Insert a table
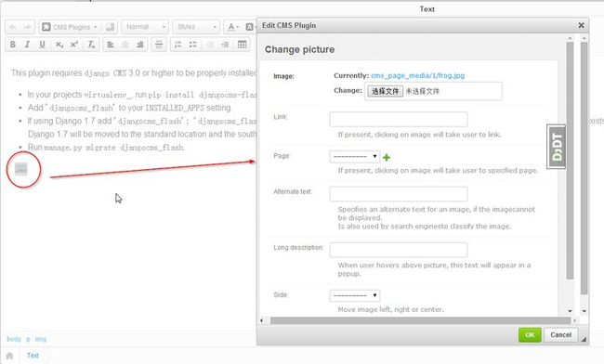 tap(243, 45)
